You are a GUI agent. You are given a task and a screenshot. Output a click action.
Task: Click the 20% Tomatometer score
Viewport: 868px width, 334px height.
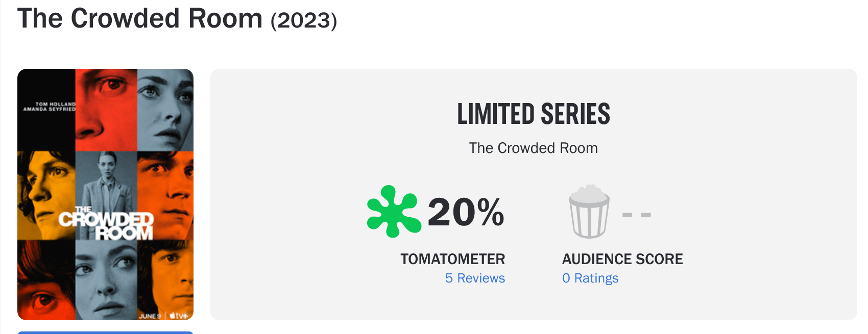(465, 213)
